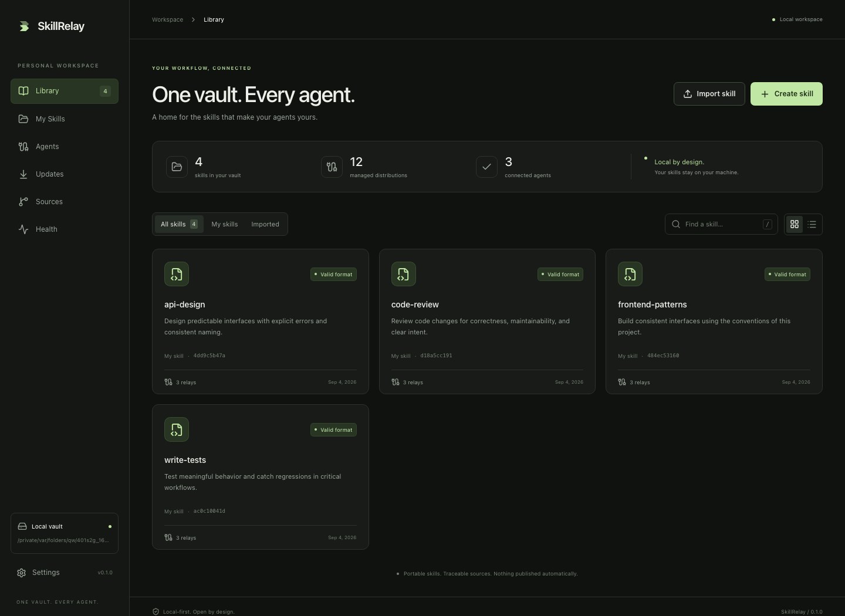Click the frontend-patterns file code icon
The image size is (845, 616).
(x=630, y=274)
